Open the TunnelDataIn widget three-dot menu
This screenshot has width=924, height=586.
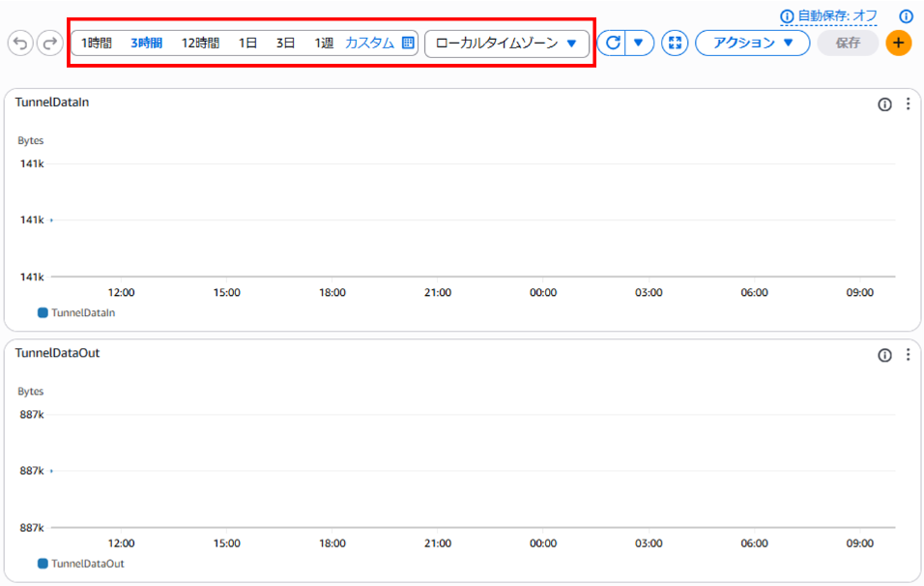point(909,103)
